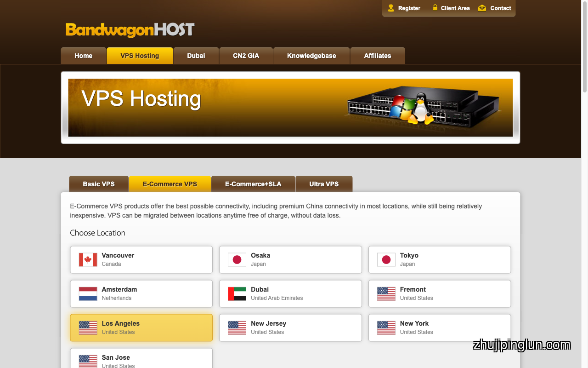Open the VPS Hosting navigation tab
588x368 pixels.
pos(140,56)
